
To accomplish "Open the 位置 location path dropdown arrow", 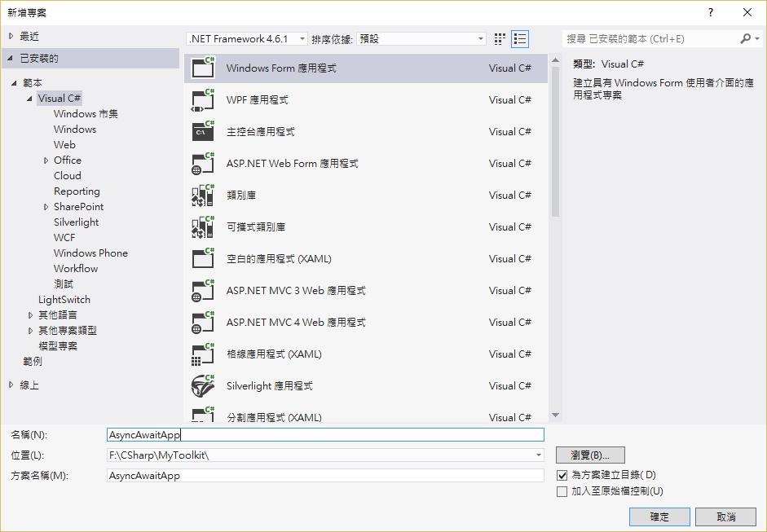I will [x=539, y=455].
